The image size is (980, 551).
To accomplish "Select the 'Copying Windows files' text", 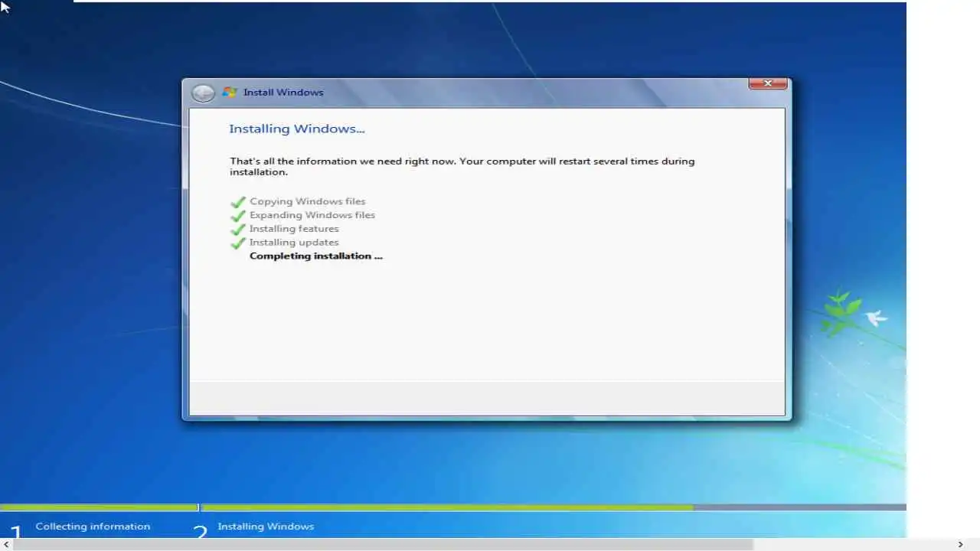I will click(x=307, y=201).
